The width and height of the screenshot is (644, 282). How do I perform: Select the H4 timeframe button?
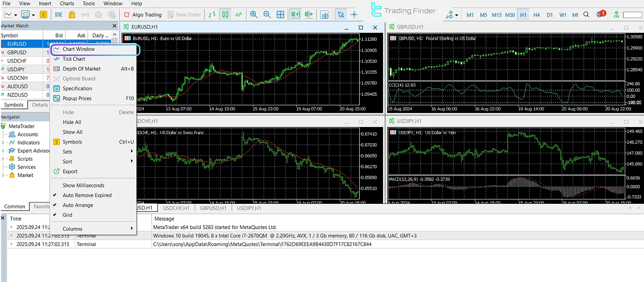pos(537,15)
